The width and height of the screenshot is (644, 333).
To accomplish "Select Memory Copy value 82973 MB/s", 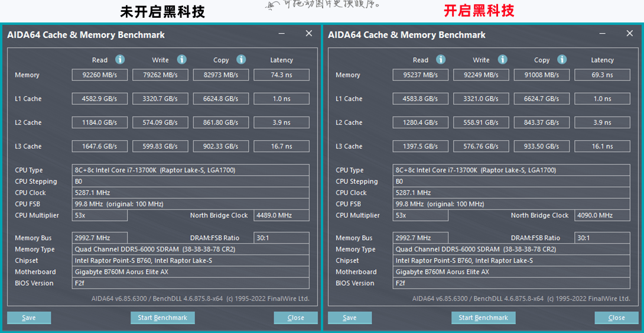I will click(221, 75).
